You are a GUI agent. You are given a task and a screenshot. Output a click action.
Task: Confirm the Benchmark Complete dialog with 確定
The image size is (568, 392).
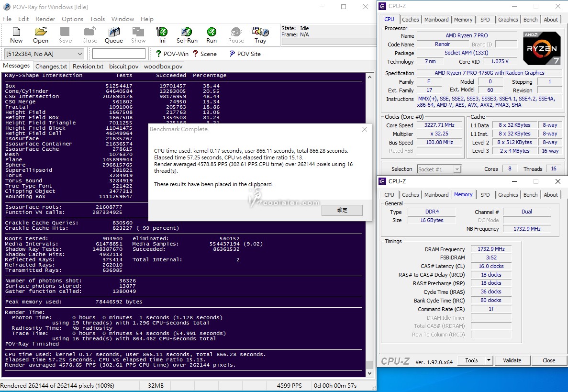tap(342, 210)
